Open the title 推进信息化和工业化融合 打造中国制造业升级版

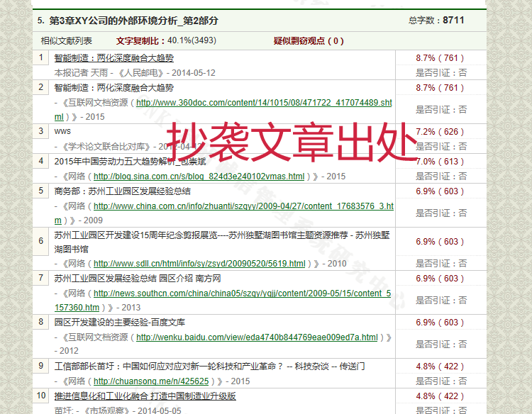click(145, 396)
